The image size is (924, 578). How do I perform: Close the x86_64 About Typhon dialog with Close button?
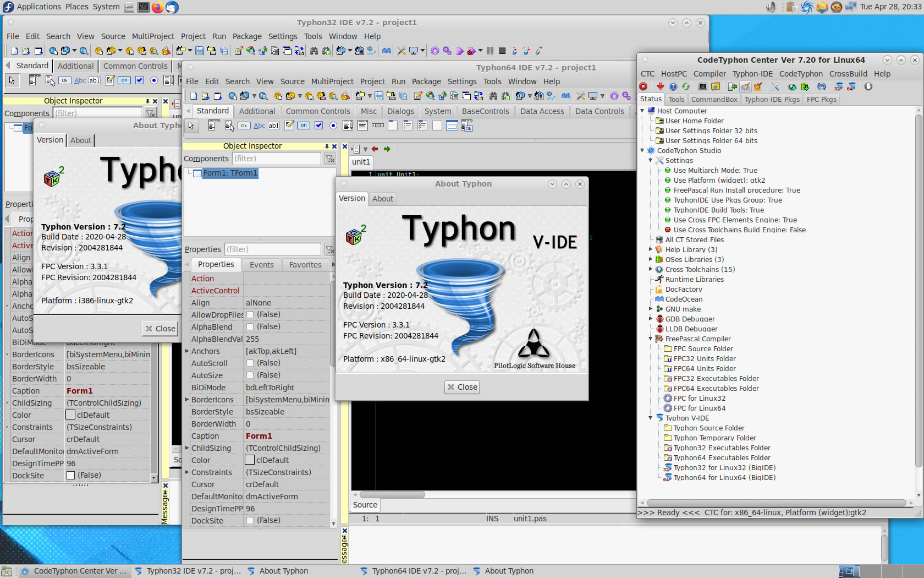click(462, 387)
